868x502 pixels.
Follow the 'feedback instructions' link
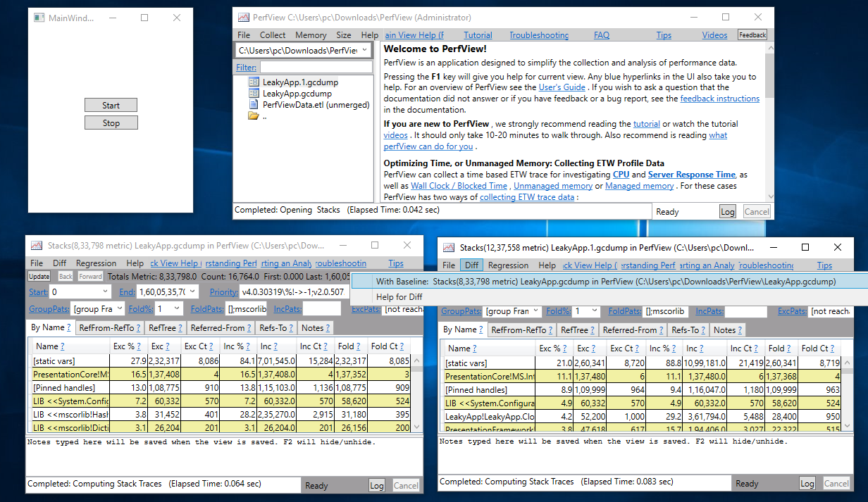(x=719, y=99)
